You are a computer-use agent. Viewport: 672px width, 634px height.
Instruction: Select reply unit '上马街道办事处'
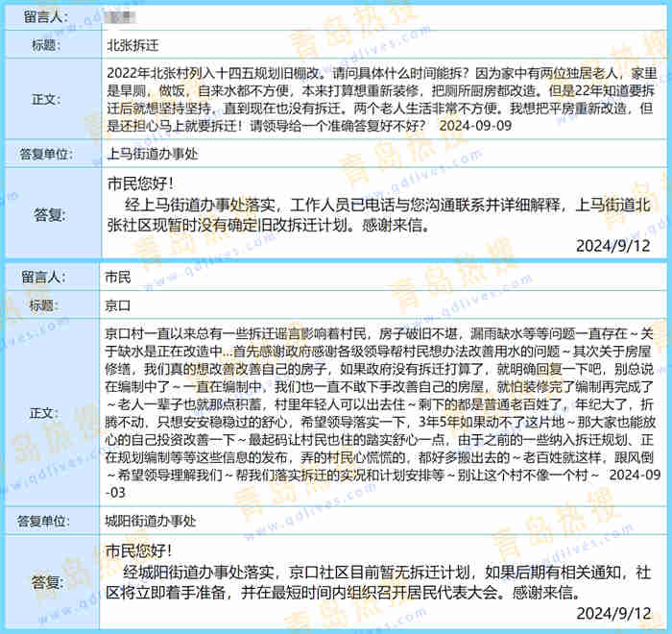(x=152, y=154)
